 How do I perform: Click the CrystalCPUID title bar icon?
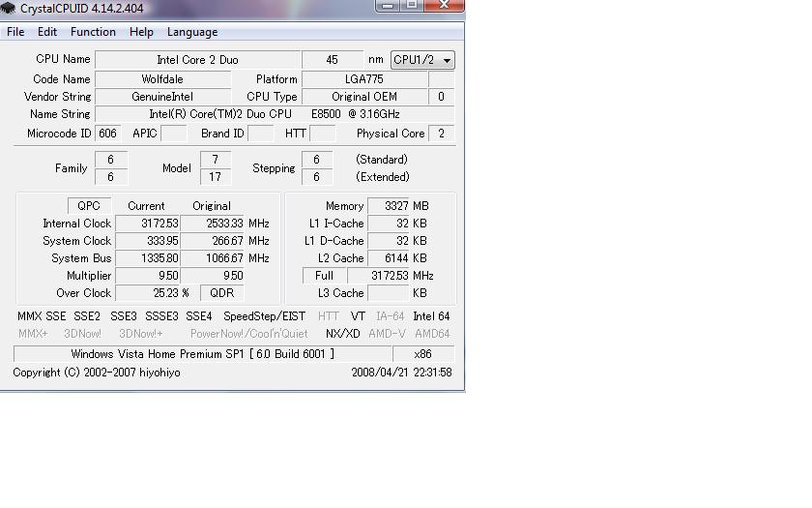(8, 9)
